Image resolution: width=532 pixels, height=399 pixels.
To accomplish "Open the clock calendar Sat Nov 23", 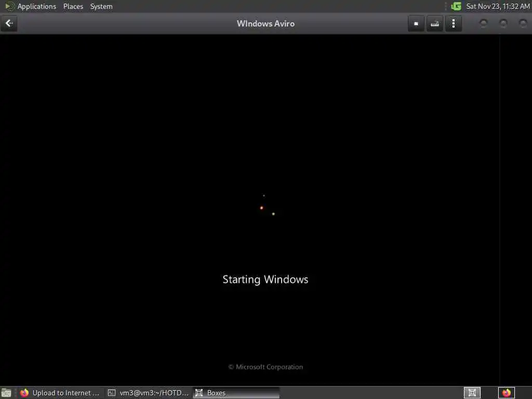I will [x=497, y=6].
